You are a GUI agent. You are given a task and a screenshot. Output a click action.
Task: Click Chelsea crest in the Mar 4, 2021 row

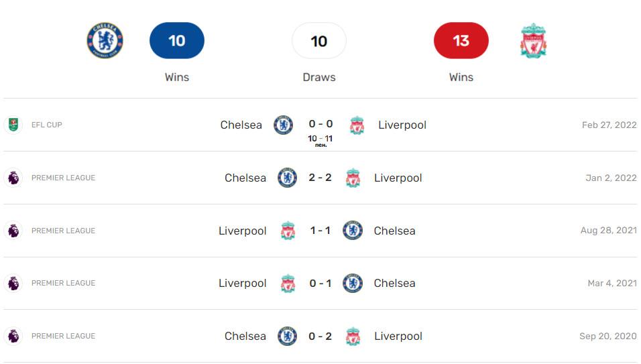tap(353, 284)
